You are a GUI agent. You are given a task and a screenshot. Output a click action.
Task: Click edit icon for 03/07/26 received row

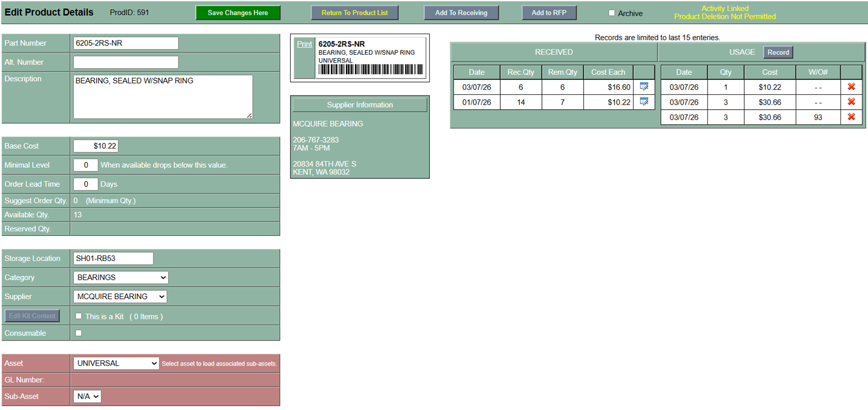point(644,87)
